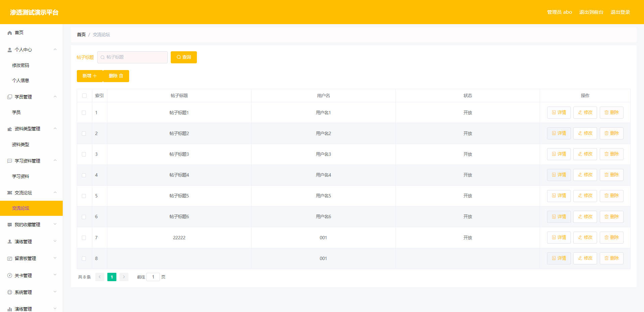Image resolution: width=644 pixels, height=312 pixels.
Task: Check the checkbox for row 2
Action: (84, 134)
